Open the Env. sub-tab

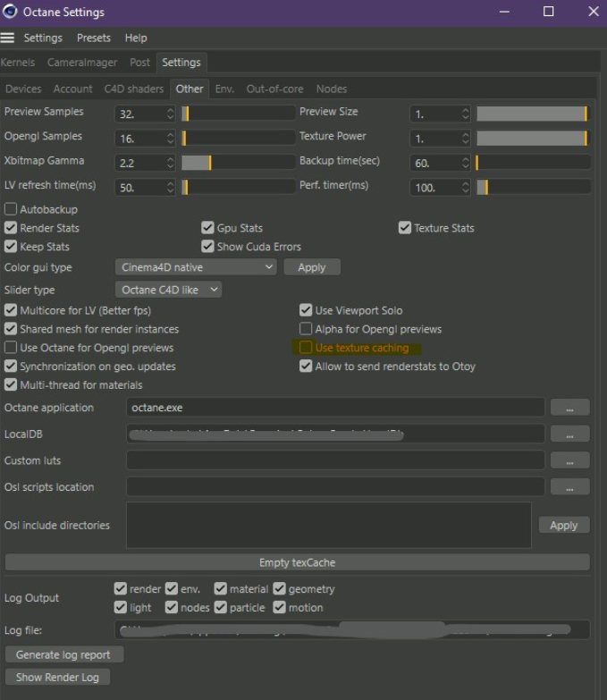coord(224,89)
